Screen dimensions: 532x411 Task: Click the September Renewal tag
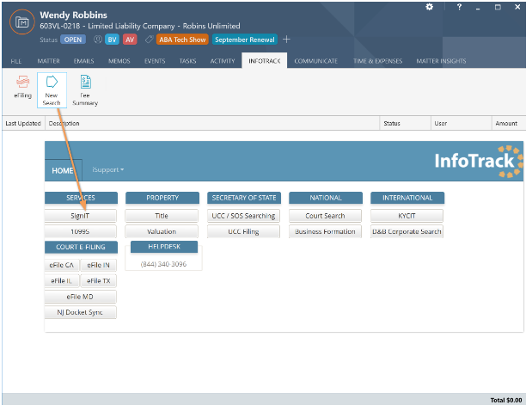[245, 40]
